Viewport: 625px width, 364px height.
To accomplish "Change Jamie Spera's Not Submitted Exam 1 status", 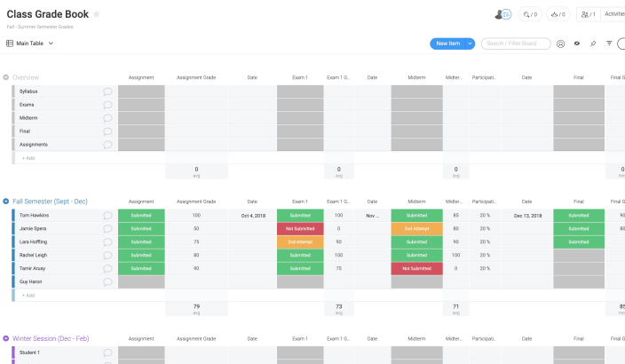I will tap(300, 229).
